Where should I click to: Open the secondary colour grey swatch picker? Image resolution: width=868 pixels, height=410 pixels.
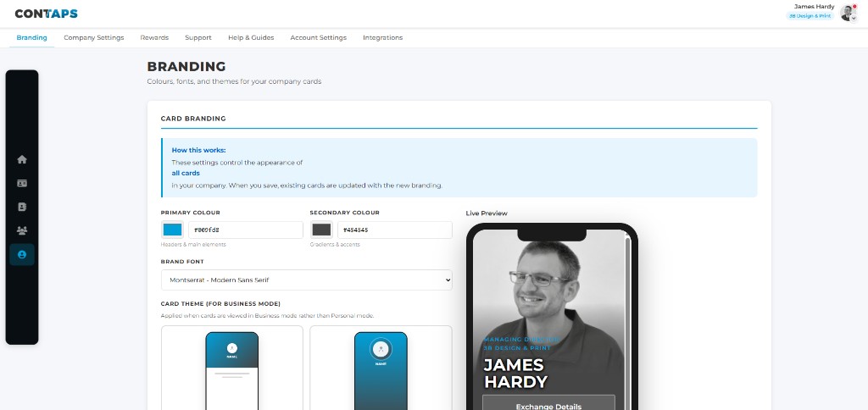pos(321,230)
